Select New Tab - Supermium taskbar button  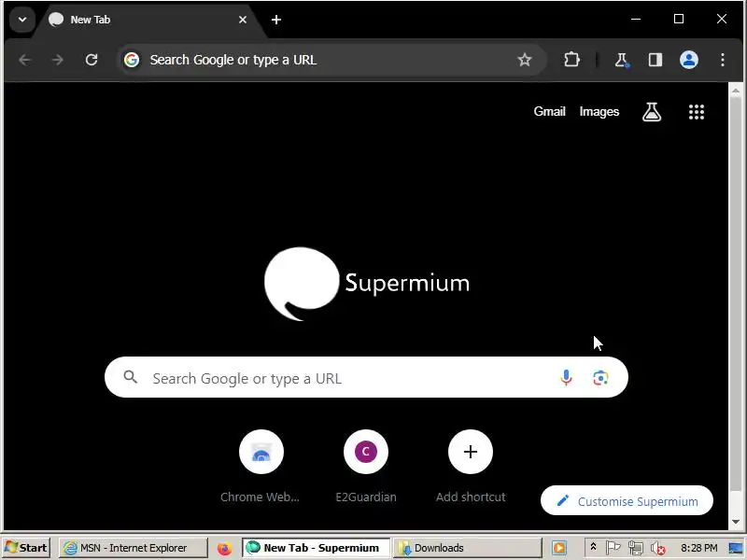317,548
